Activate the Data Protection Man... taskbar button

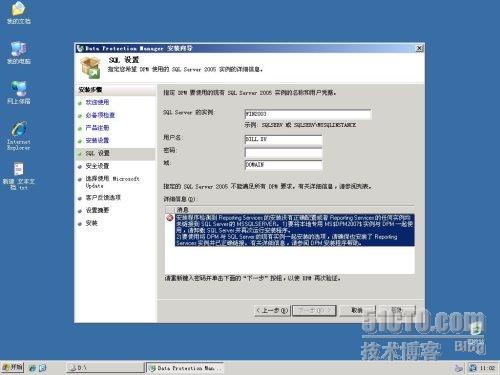[185, 368]
